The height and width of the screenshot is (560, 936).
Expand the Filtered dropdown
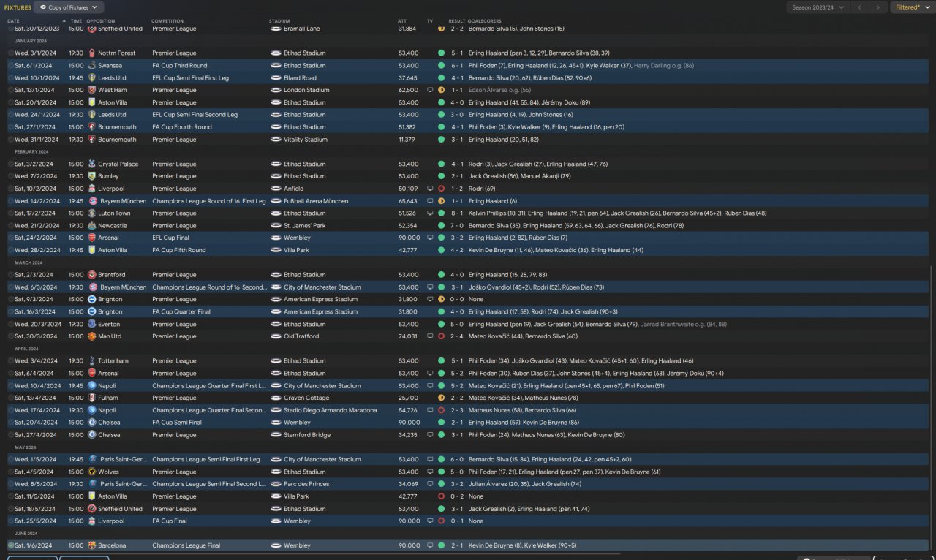point(911,7)
